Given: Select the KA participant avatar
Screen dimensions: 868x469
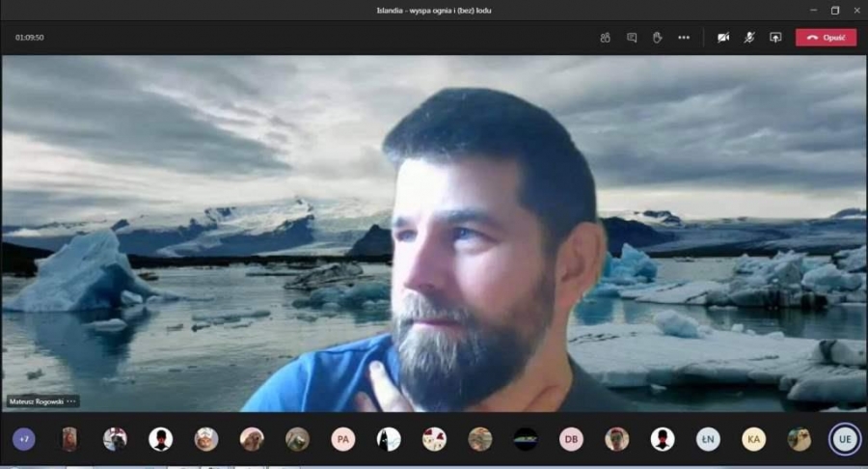Looking at the screenshot, I should pos(753,439).
